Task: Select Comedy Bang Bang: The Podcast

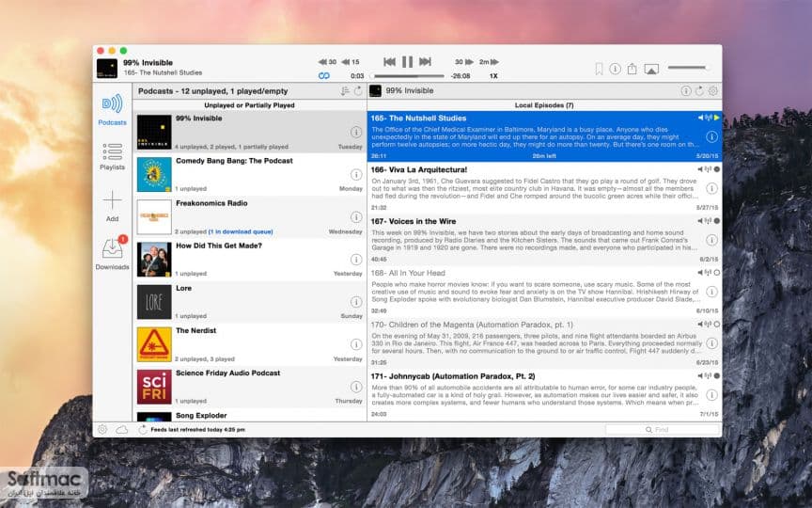Action: tap(249, 174)
